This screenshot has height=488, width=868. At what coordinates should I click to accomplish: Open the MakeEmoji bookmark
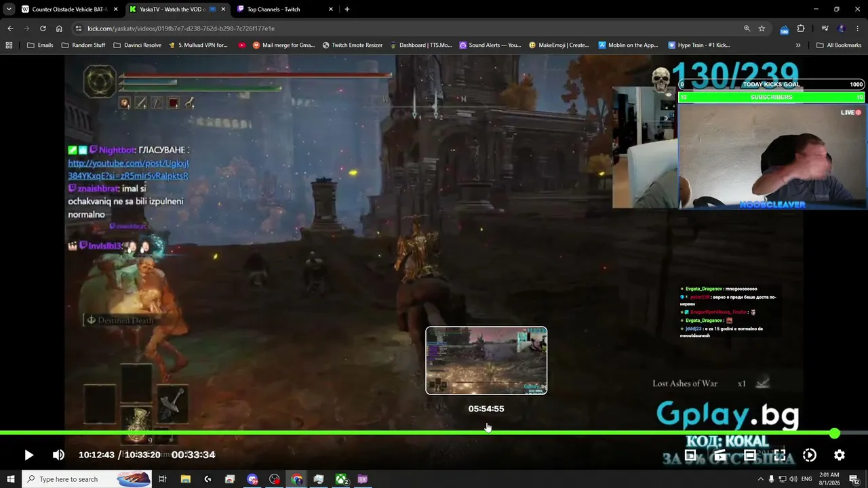tap(559, 45)
